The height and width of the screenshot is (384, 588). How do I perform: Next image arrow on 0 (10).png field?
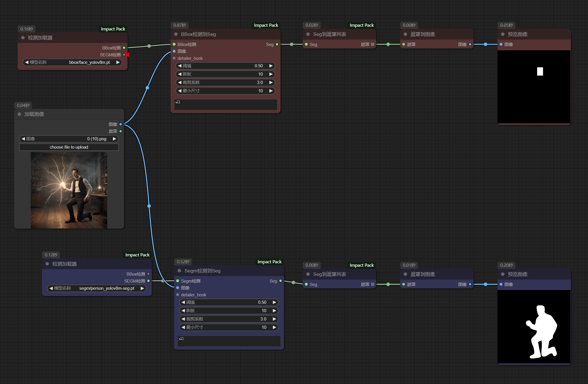click(x=114, y=139)
